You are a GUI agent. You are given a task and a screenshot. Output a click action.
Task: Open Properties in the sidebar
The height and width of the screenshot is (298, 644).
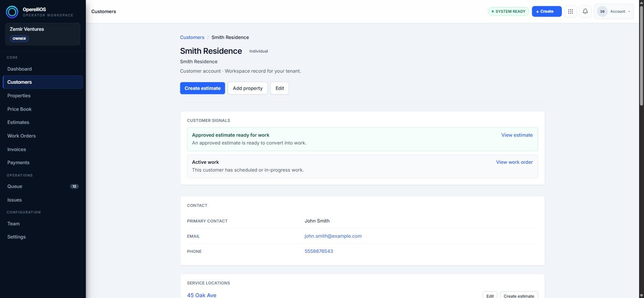coord(43,96)
